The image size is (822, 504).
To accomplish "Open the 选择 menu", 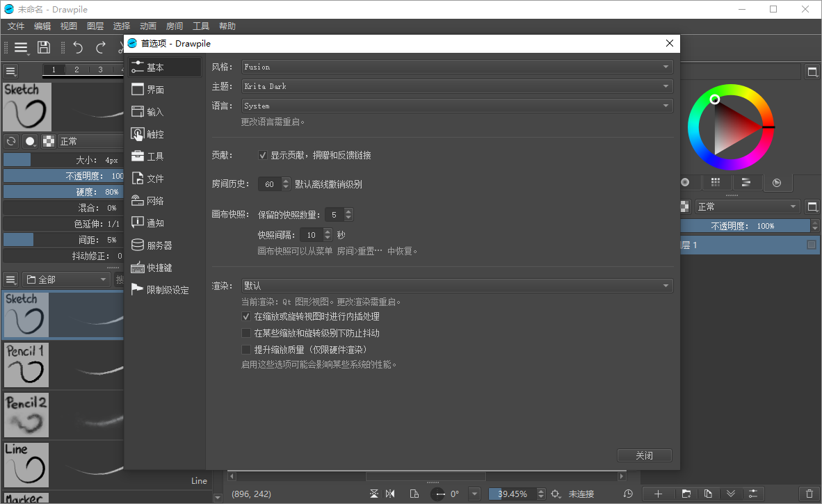I will tap(122, 26).
